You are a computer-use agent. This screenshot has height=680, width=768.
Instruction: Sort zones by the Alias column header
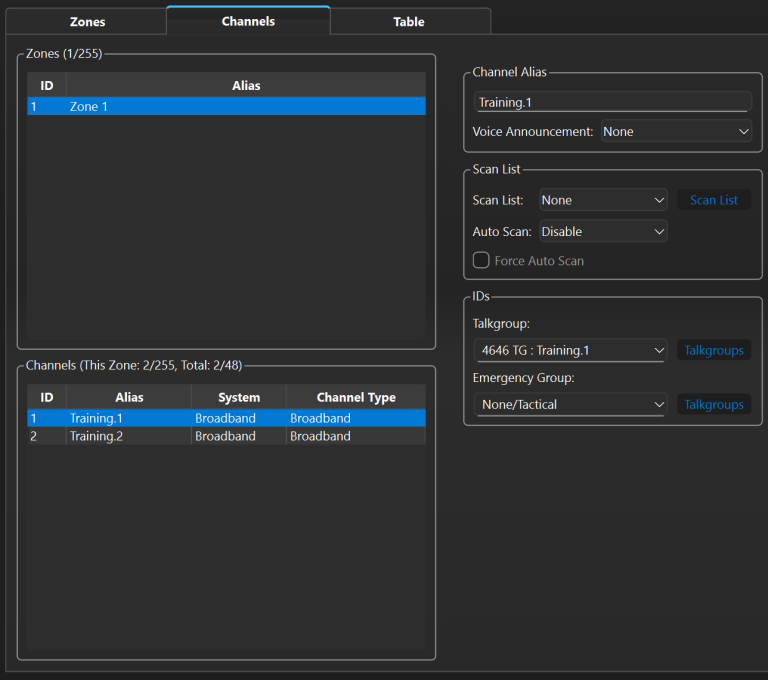coord(246,86)
